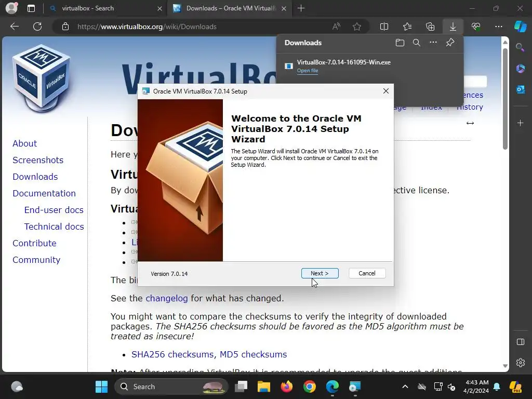Click Next in VirtualBox Setup wizard
Viewport: 532px width, 399px height.
coord(320,273)
